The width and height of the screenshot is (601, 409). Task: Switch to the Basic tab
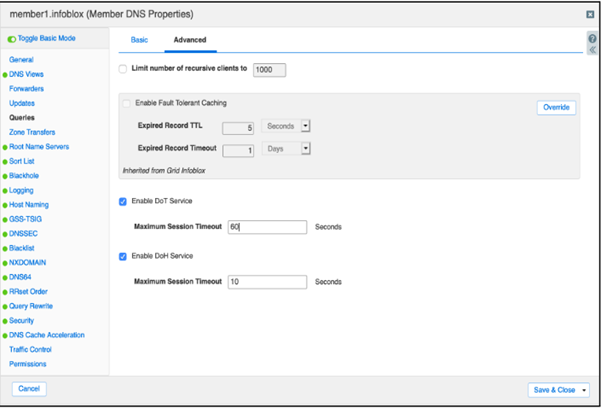coord(139,40)
